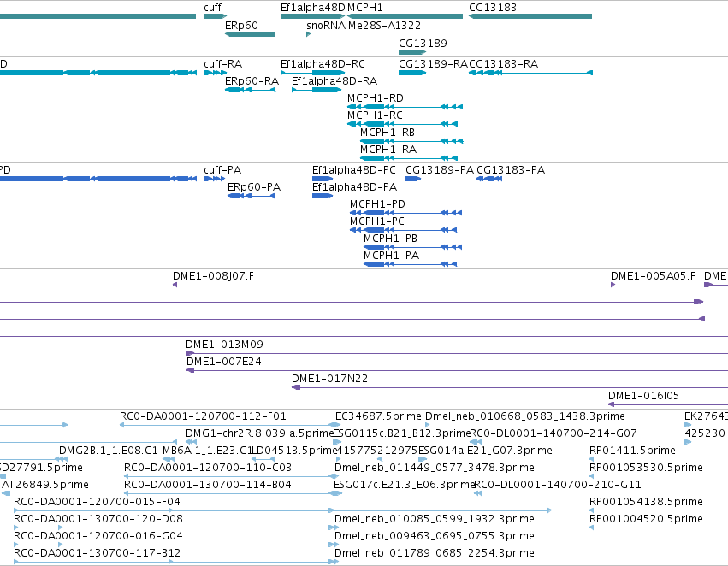Screen dimensions: 728x566
Task: Click the RC0-DA0001-120700-112-F01 label
Action: coord(203,416)
